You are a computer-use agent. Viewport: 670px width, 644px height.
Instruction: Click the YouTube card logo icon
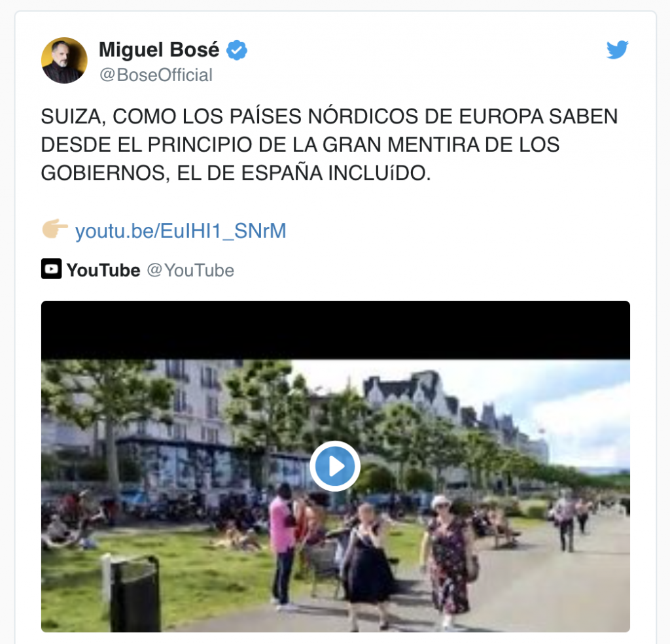pyautogui.click(x=51, y=269)
